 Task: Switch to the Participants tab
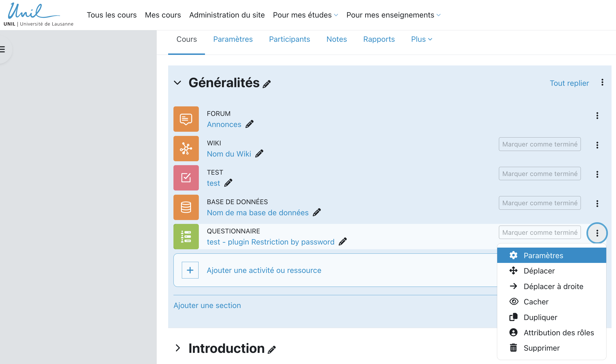(289, 39)
